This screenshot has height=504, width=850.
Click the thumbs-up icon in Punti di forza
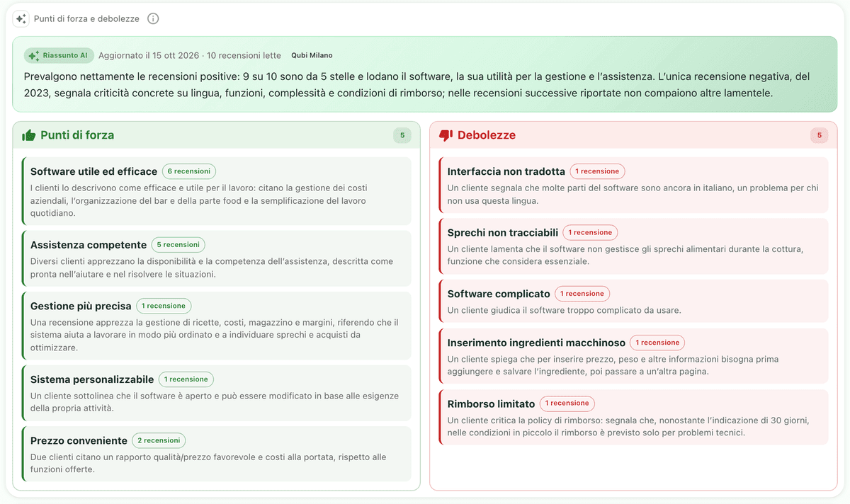[x=29, y=135]
